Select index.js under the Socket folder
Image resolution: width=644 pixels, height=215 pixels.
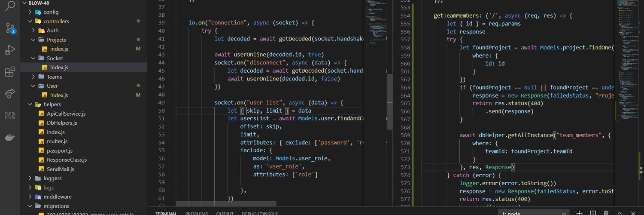point(59,68)
